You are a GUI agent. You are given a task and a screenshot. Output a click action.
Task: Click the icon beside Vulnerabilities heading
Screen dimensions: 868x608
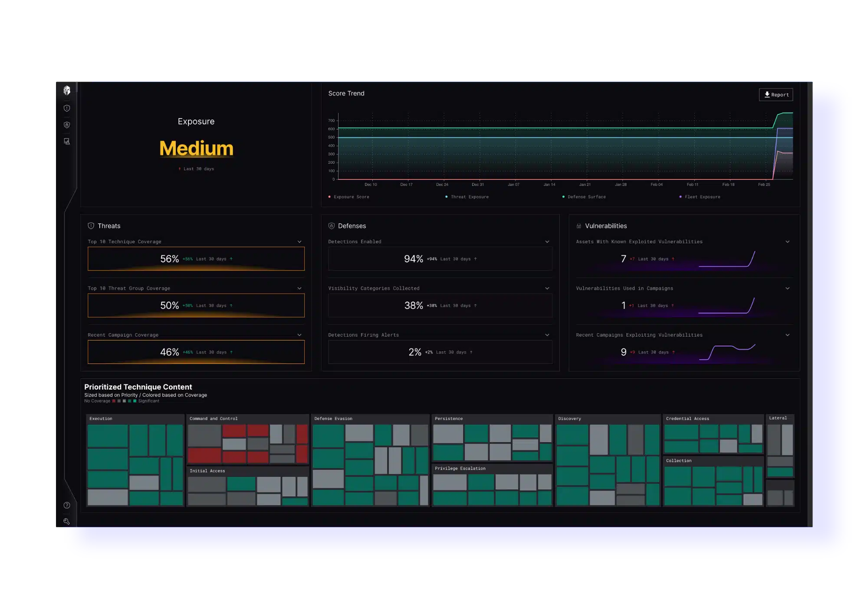[579, 226]
